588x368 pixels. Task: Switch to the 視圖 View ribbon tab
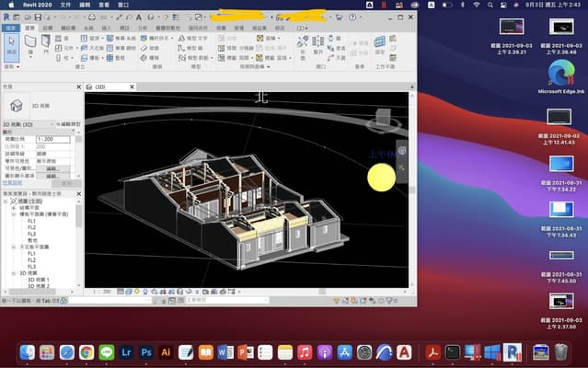(221, 28)
